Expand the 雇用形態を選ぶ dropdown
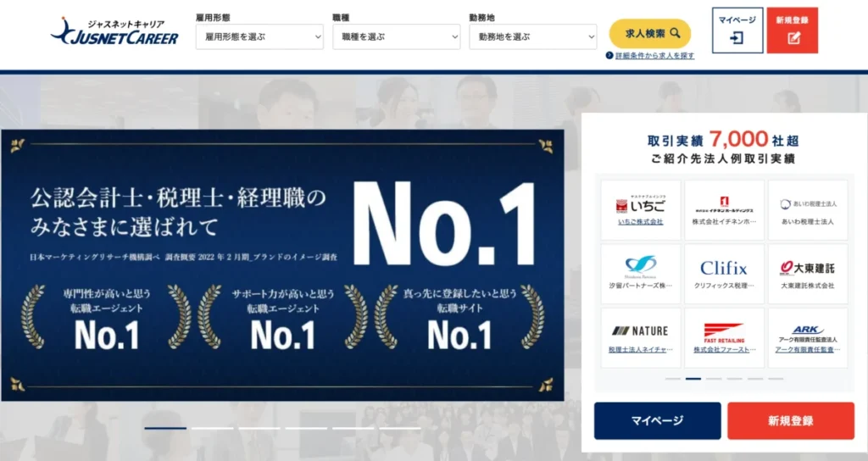This screenshot has width=868, height=461. 259,37
